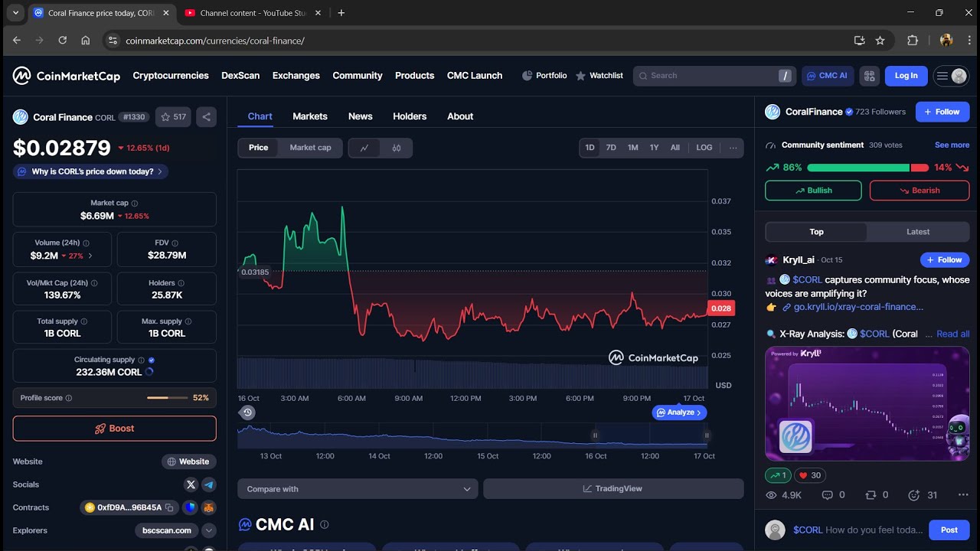Switch to About tab

[x=460, y=116]
